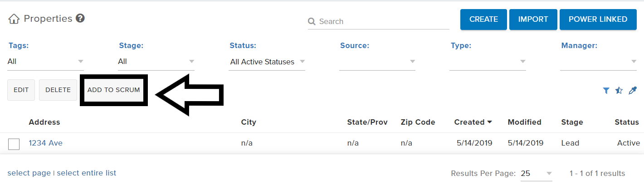Open the Results Per Page dropdown
The image size is (644, 195).
pos(537,173)
